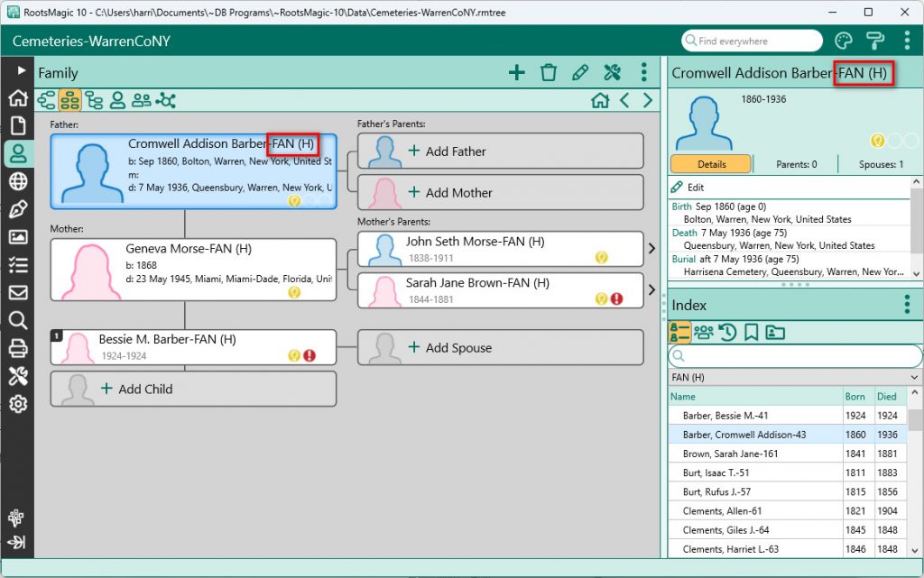Click the paint roller icon in title bar

[875, 41]
